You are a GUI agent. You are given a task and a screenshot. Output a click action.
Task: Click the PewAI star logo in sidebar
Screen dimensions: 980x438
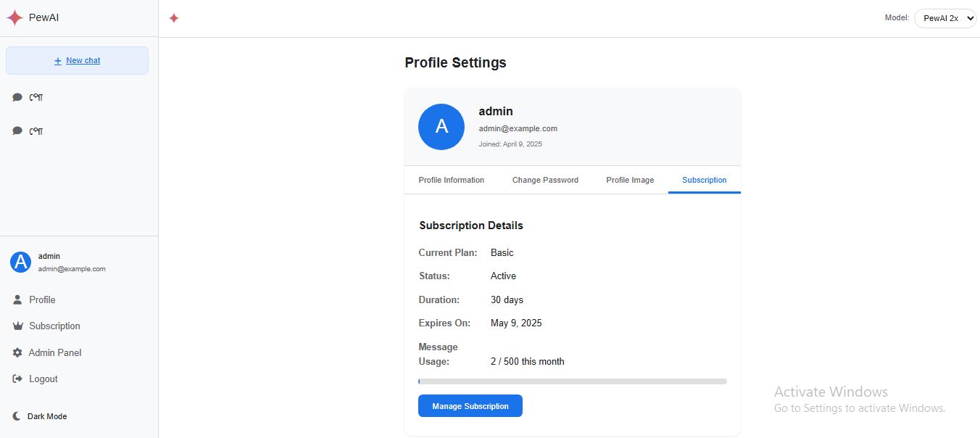coord(14,18)
